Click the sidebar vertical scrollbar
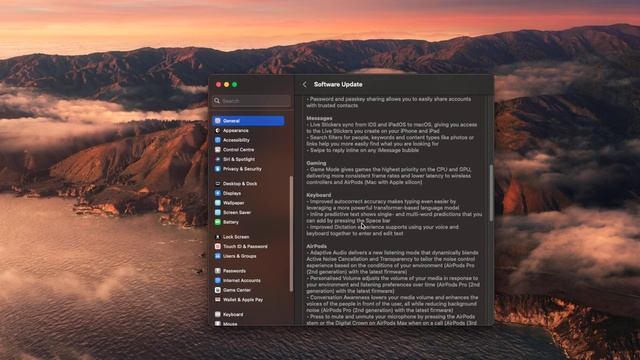Image resolution: width=640 pixels, height=360 pixels. 291,233
